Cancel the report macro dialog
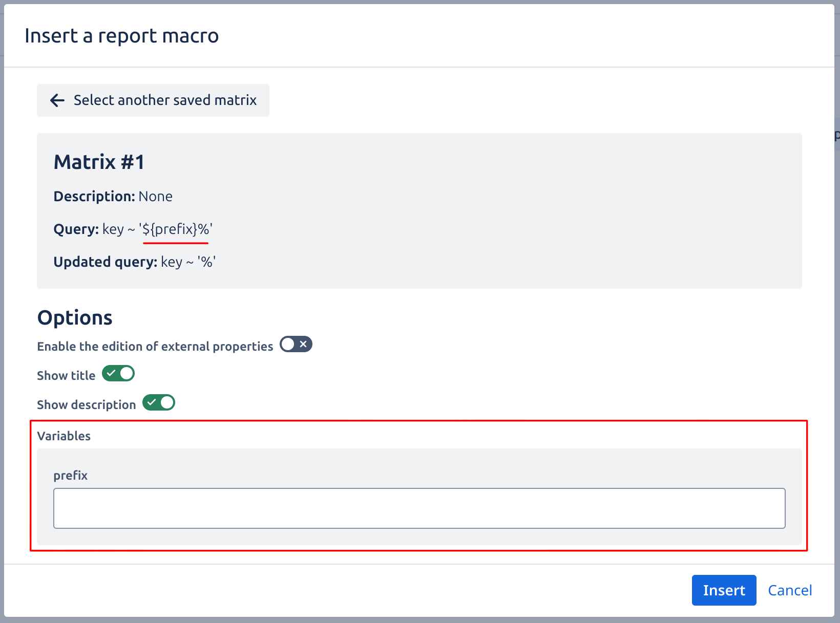 (789, 590)
